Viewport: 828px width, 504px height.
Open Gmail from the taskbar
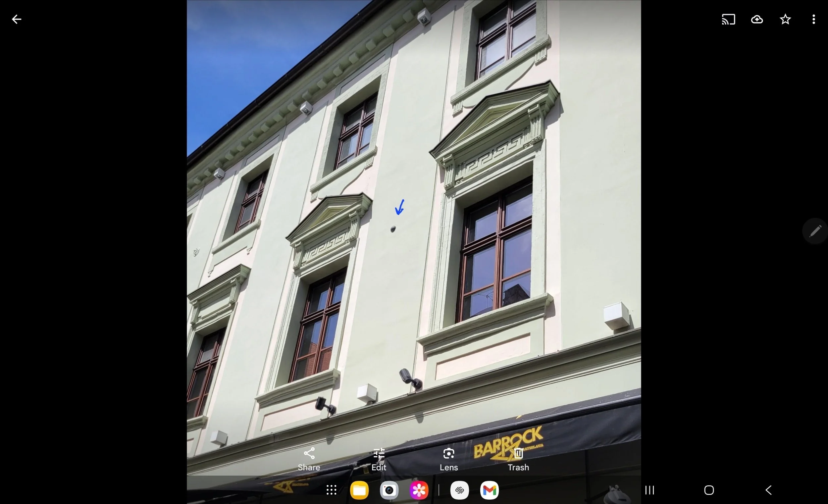coord(489,490)
